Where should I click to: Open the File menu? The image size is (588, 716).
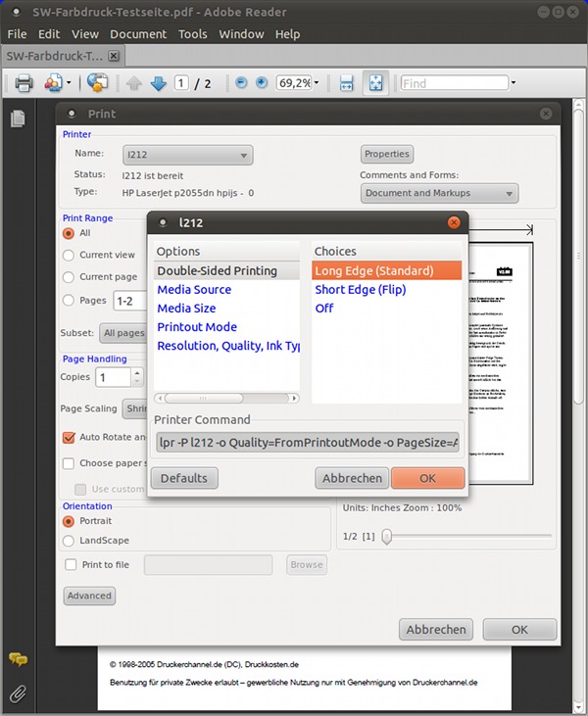pos(17,34)
